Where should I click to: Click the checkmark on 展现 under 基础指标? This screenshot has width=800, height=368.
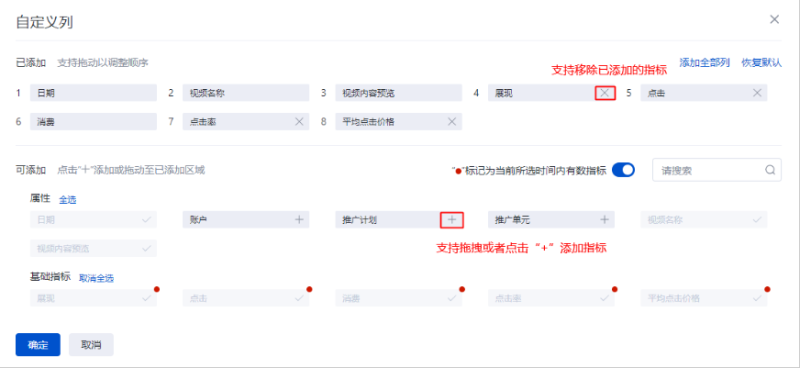click(x=146, y=298)
